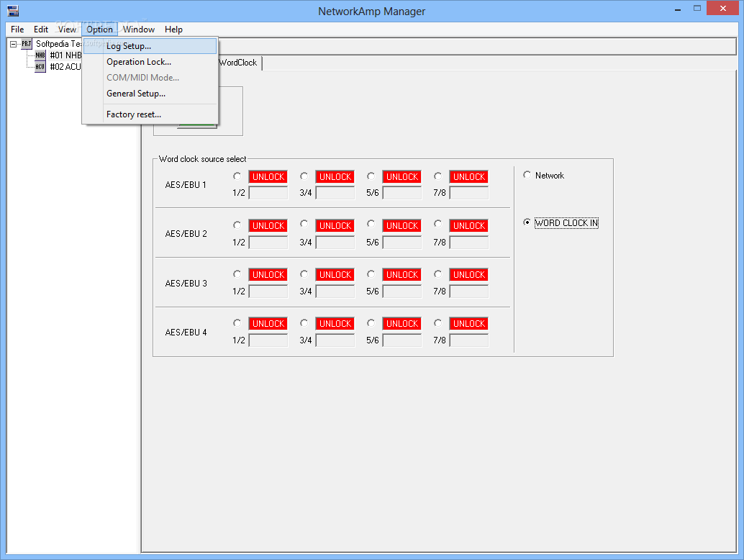Select AES/EBU 3 channel 3/4 radio button
Screen dimensions: 744x560
pos(304,274)
